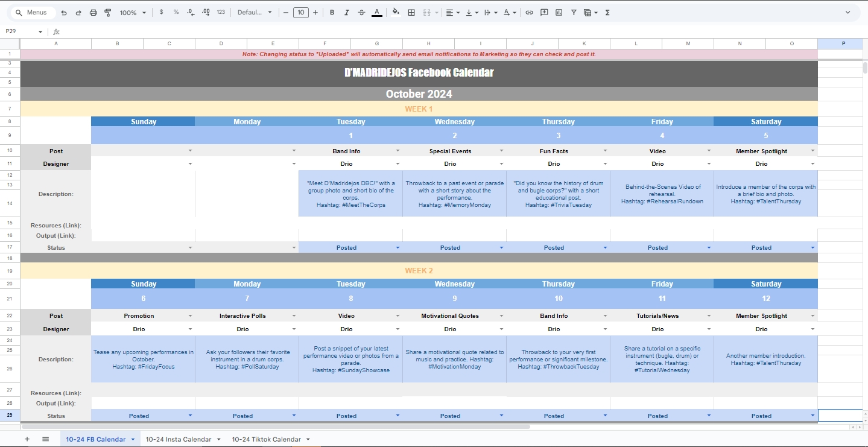The image size is (868, 447).
Task: Click the Redo icon
Action: (x=78, y=13)
